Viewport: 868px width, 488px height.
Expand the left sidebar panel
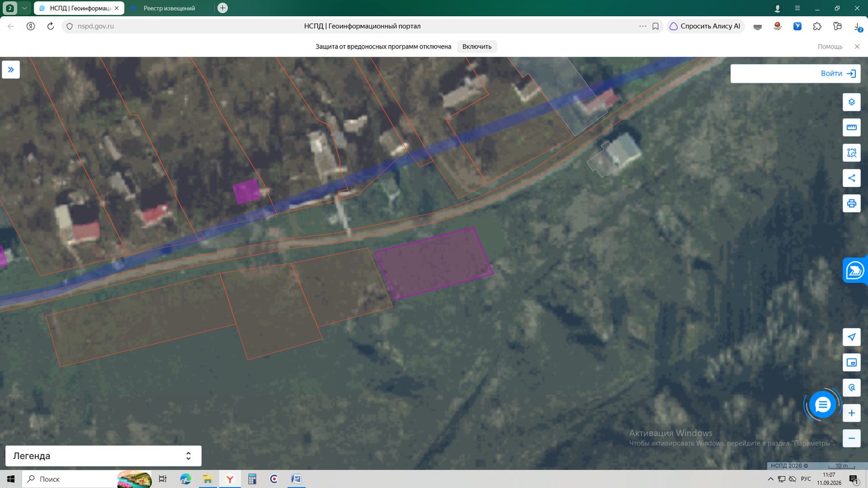[11, 69]
